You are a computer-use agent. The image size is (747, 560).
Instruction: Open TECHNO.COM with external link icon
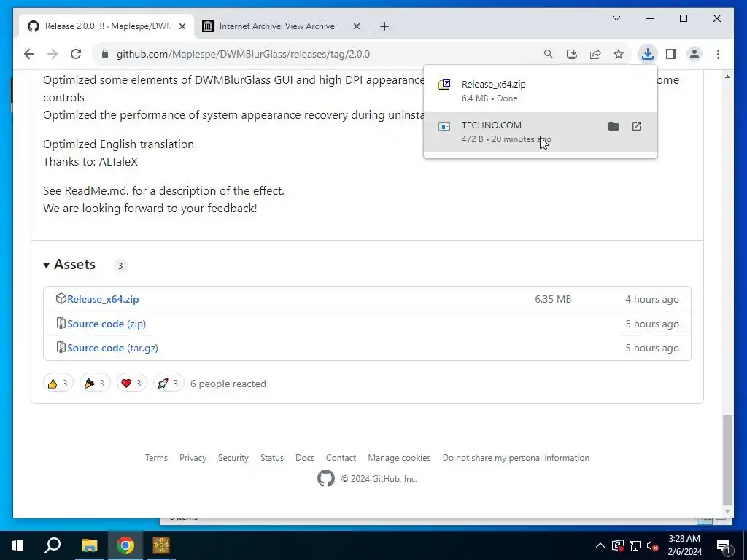pos(637,126)
